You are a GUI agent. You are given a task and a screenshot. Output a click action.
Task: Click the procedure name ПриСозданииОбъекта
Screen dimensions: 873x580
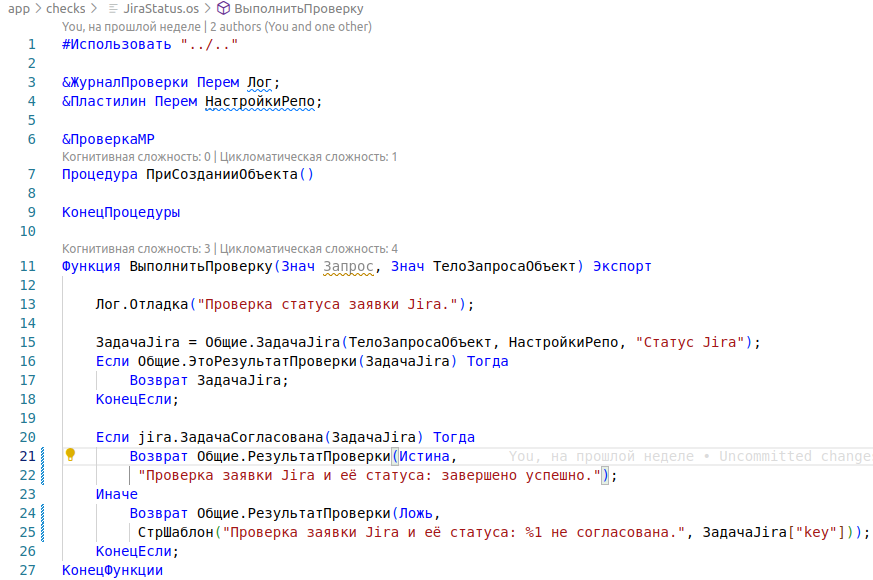click(222, 174)
